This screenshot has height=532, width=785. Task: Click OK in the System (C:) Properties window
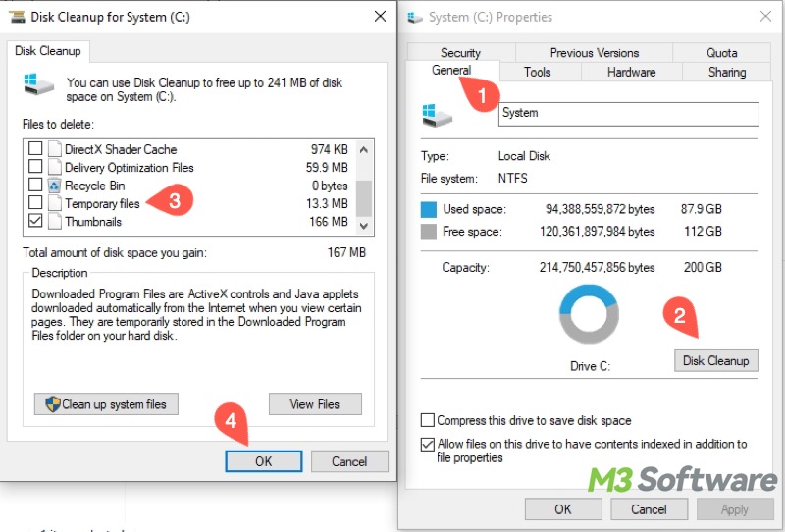point(562,509)
